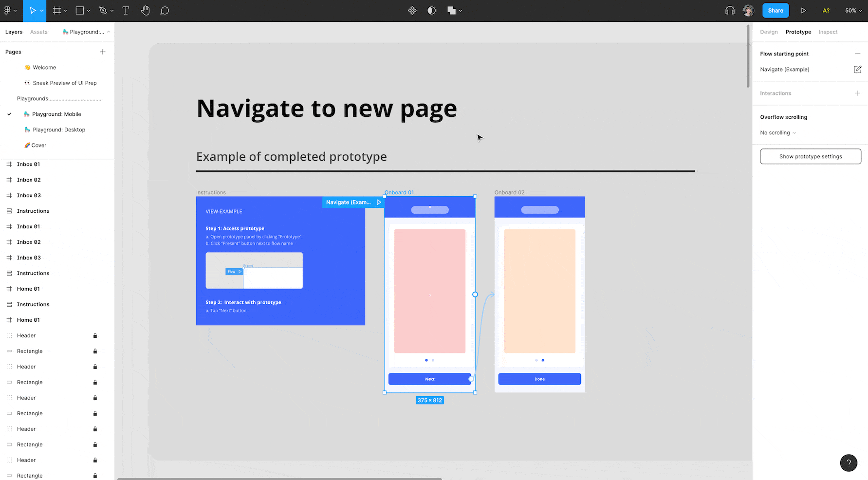The height and width of the screenshot is (480, 868).
Task: Click the Present play icon near Share
Action: click(x=804, y=10)
